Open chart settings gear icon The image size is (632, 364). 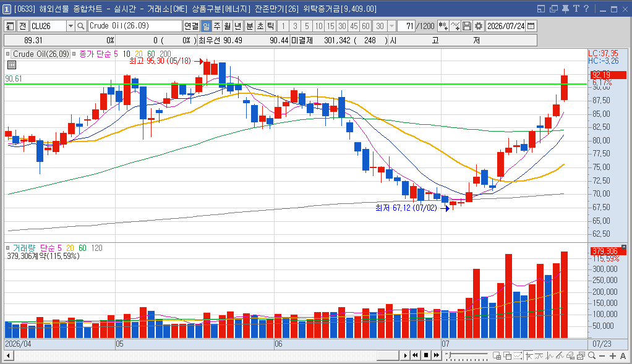[x=479, y=26]
